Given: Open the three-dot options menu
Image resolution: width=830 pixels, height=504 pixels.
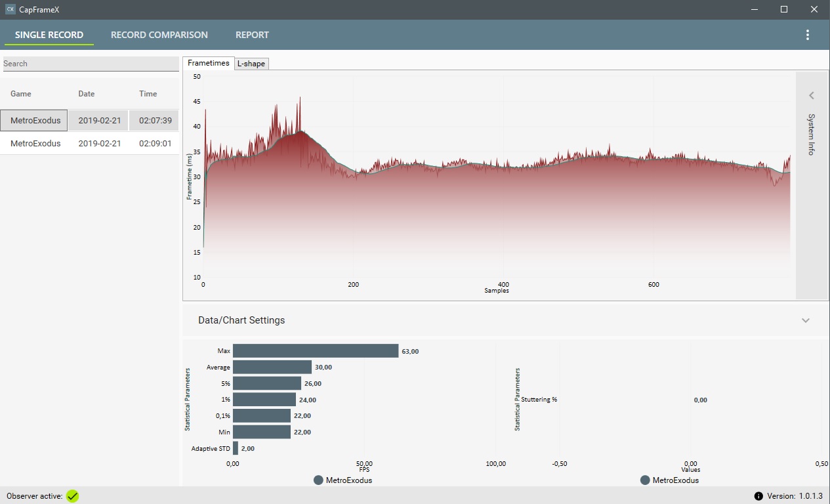Looking at the screenshot, I should click(808, 35).
